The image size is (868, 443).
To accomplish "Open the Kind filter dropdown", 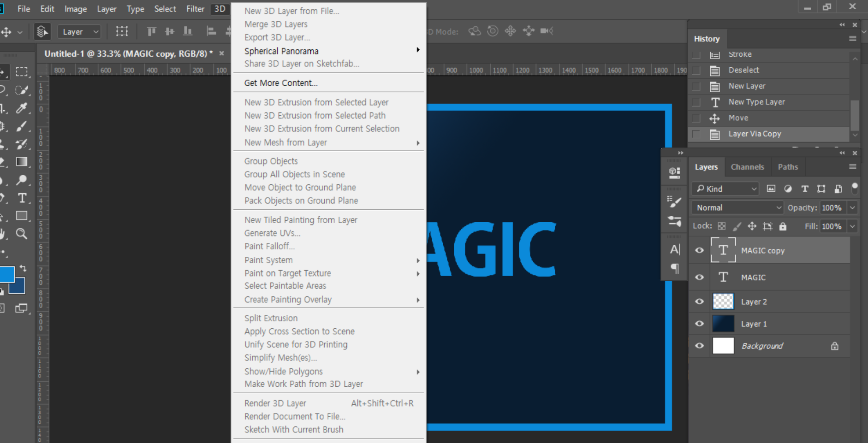I will [x=725, y=189].
